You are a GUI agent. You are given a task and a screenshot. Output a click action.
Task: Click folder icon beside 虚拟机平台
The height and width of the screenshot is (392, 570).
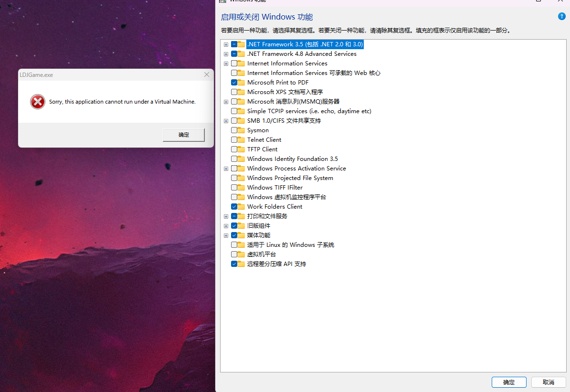(x=241, y=254)
